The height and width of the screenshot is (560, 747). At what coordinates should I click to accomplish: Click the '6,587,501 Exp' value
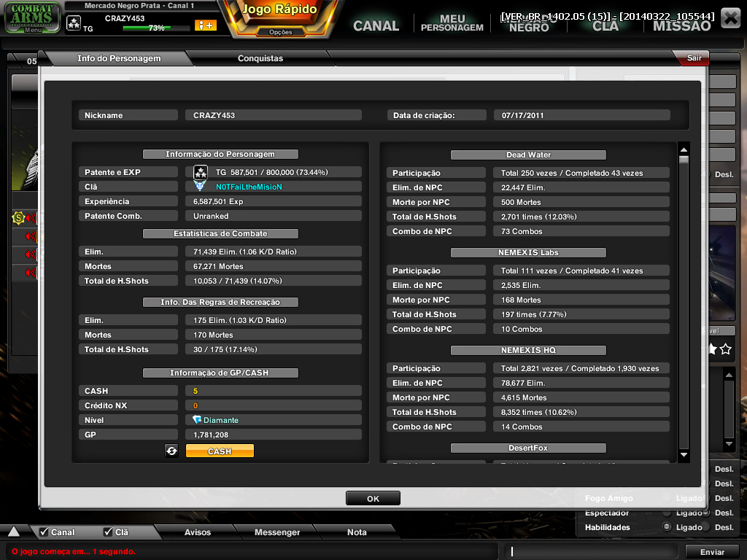coord(218,201)
